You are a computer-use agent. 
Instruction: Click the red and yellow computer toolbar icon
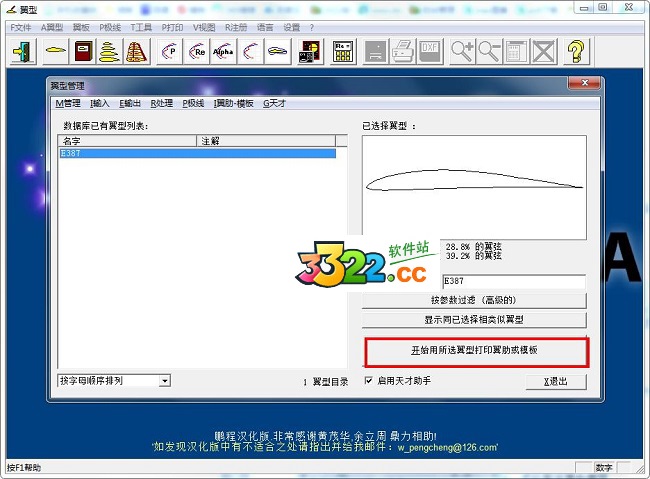(310, 51)
